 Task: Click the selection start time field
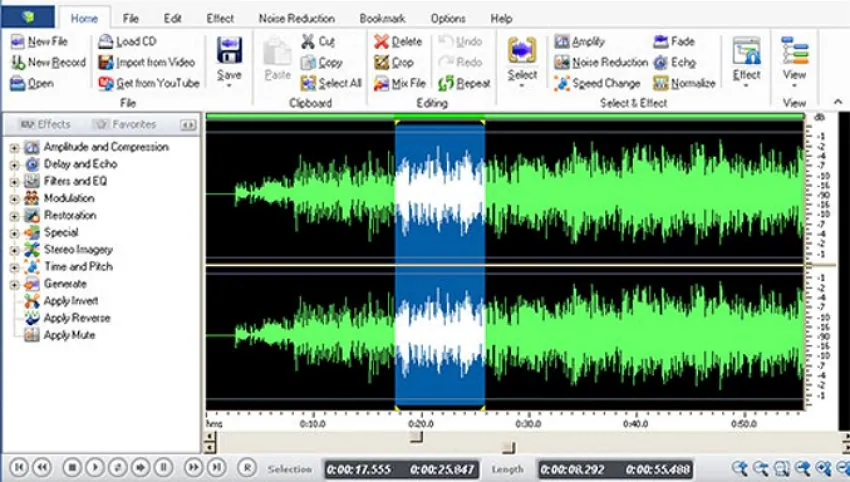click(x=359, y=469)
